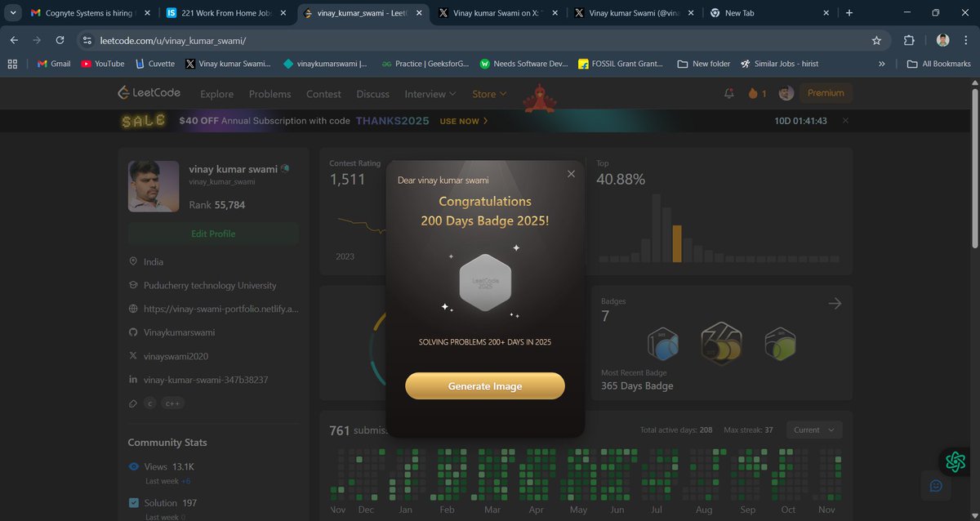The image size is (980, 521).
Task: Open the Current year dropdown on the heatmap
Action: (813, 429)
